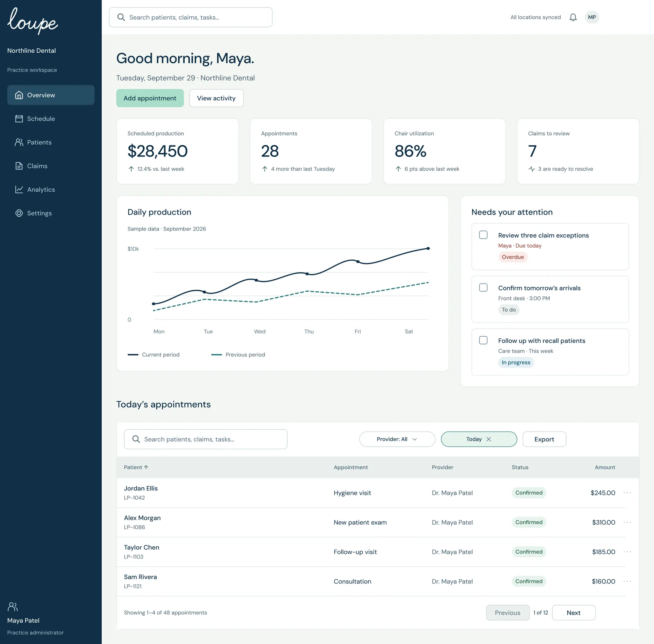Image resolution: width=654 pixels, height=644 pixels.
Task: Click the Previous page button
Action: (x=508, y=613)
